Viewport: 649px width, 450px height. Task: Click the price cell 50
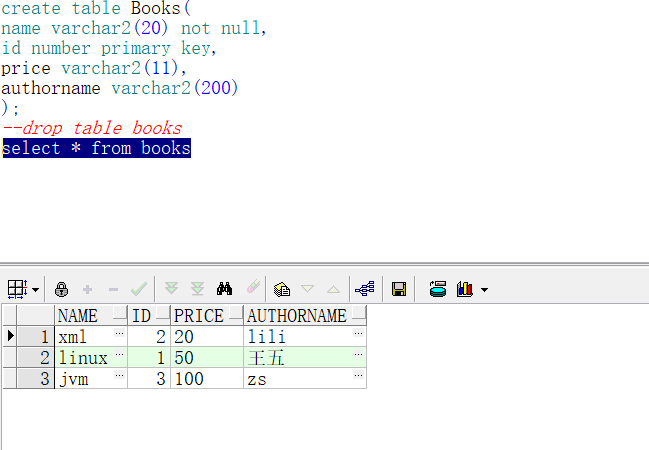(207, 358)
